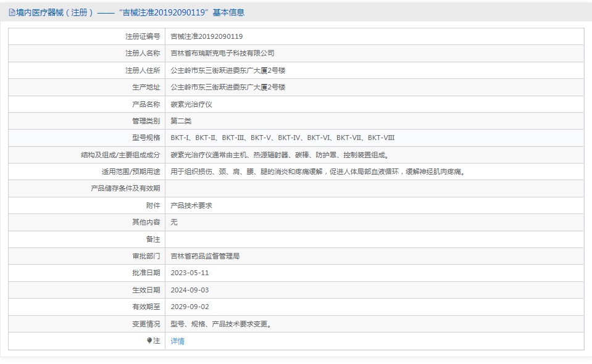This screenshot has height=364, width=592.
Task: Click the 其他内容 label
Action: [x=146, y=222]
